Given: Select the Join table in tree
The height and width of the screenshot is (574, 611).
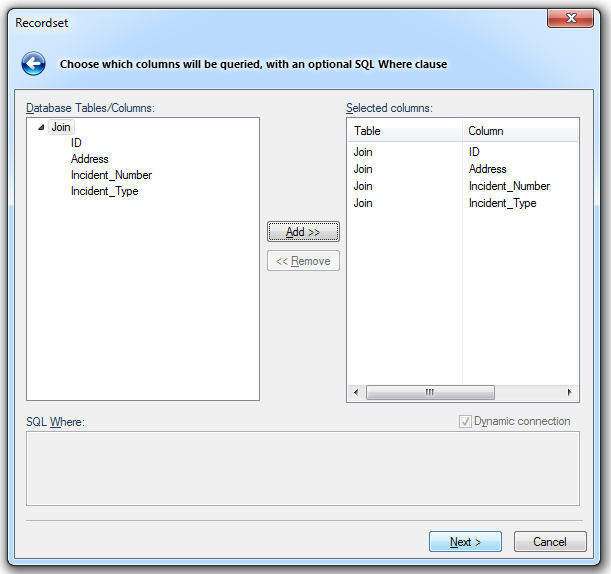Looking at the screenshot, I should point(61,127).
